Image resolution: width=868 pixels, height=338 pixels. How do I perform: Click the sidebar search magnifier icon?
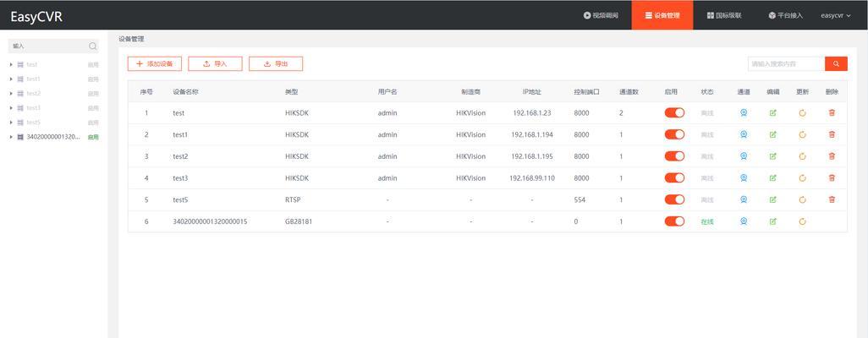pyautogui.click(x=92, y=46)
